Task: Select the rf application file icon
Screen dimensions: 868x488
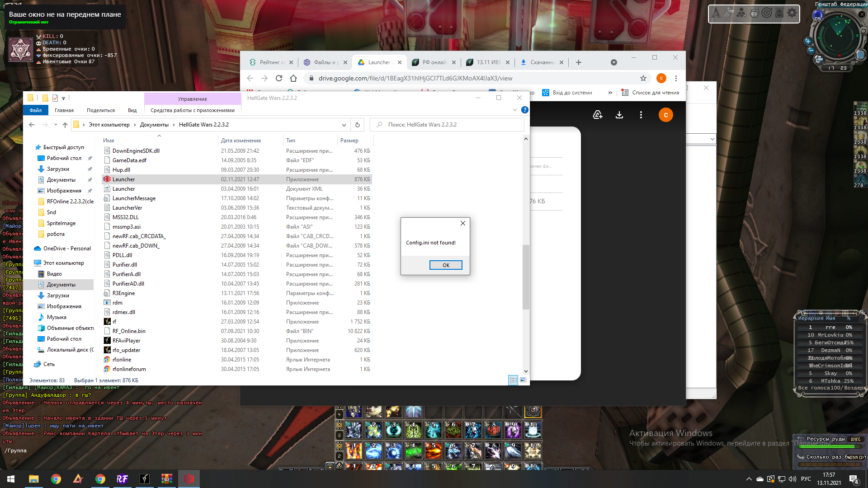Action: (x=107, y=322)
